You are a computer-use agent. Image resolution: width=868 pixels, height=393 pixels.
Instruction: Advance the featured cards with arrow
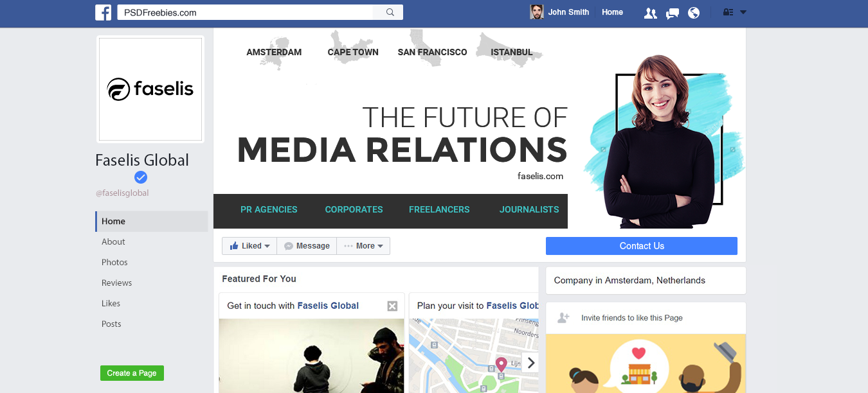coord(530,363)
